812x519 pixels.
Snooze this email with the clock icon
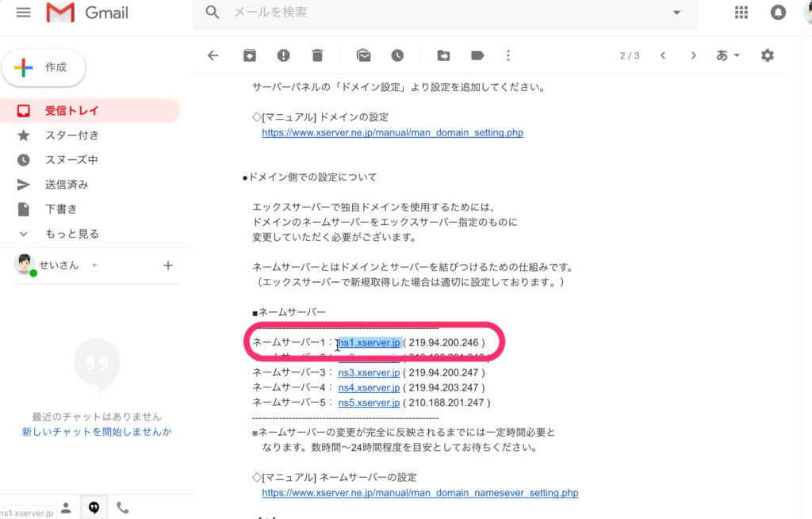click(397, 55)
